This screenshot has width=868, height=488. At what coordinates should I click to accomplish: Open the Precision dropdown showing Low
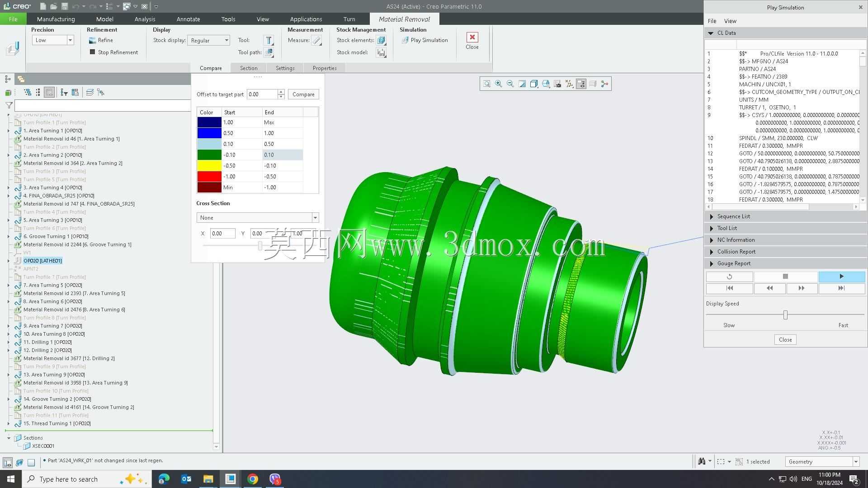point(53,40)
